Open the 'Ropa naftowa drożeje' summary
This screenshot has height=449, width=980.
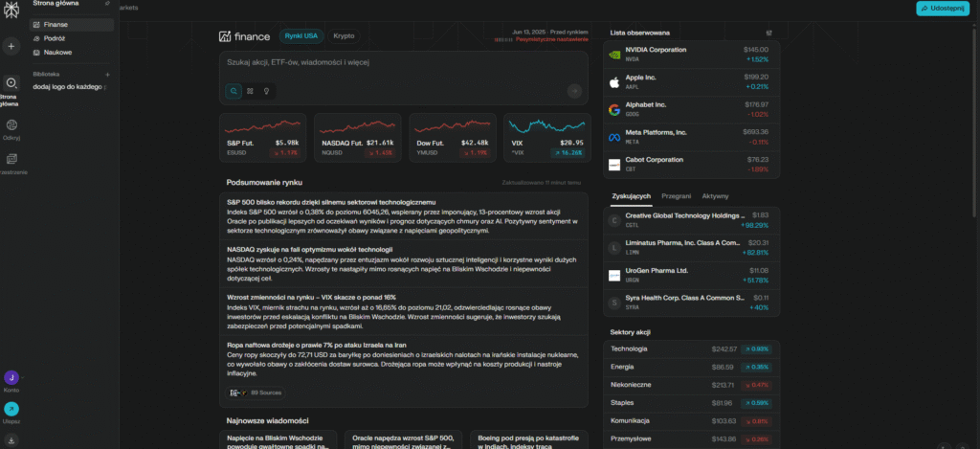[x=403, y=359]
